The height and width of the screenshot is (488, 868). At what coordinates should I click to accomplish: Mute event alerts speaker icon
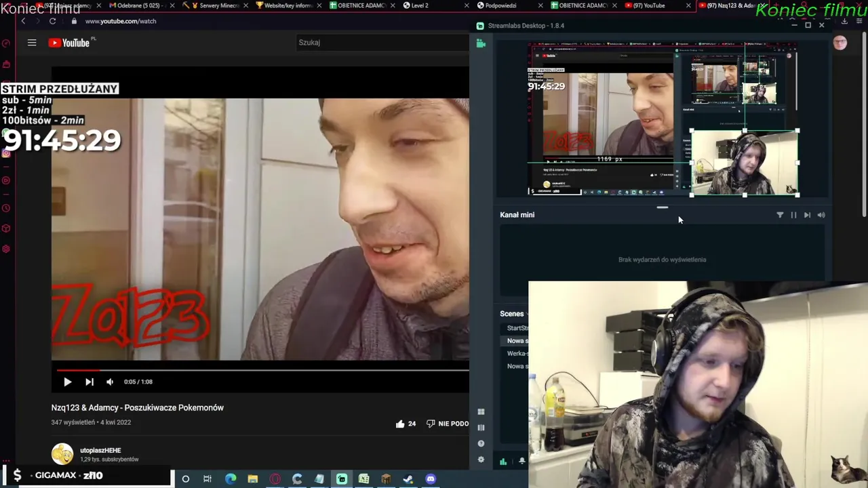click(821, 215)
